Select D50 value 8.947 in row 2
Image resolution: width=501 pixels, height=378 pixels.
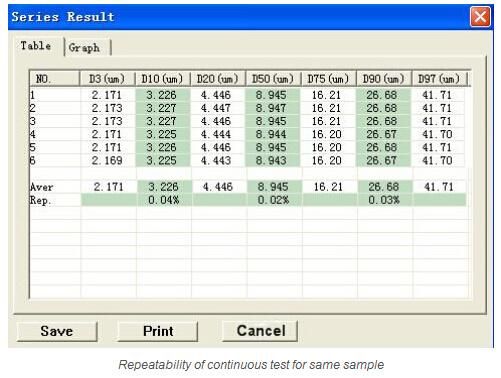(271, 108)
